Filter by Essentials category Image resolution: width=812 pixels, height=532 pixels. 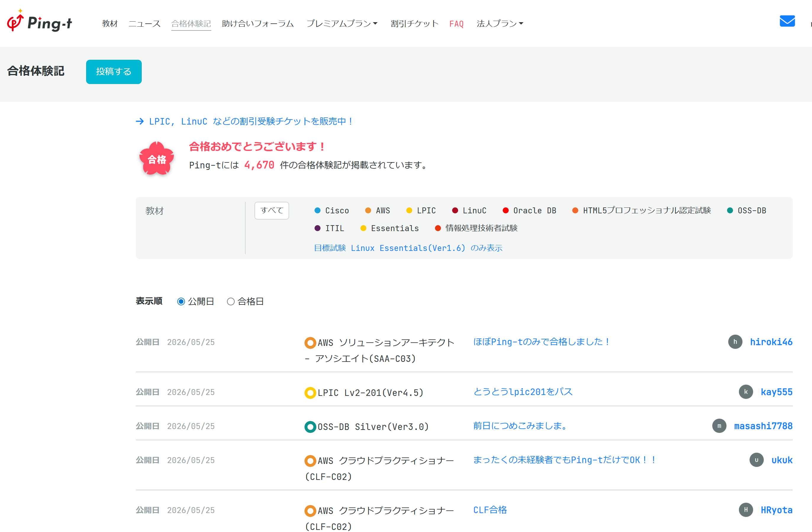coord(389,228)
